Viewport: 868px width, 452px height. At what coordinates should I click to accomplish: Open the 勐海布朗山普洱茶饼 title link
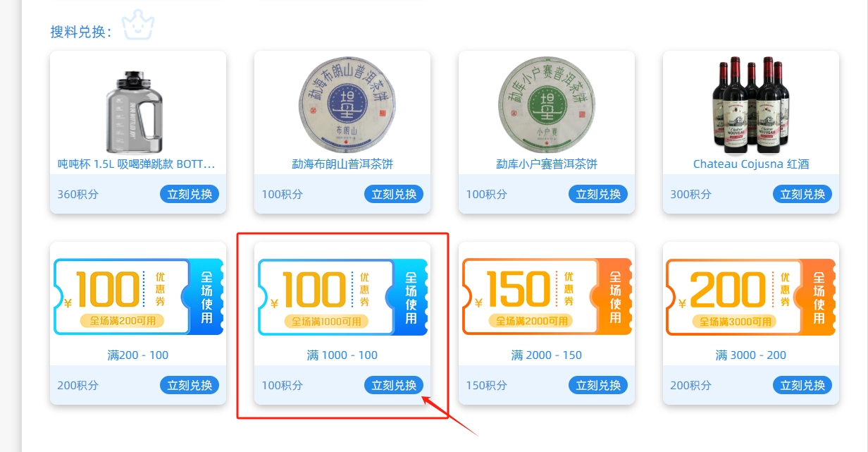click(342, 164)
